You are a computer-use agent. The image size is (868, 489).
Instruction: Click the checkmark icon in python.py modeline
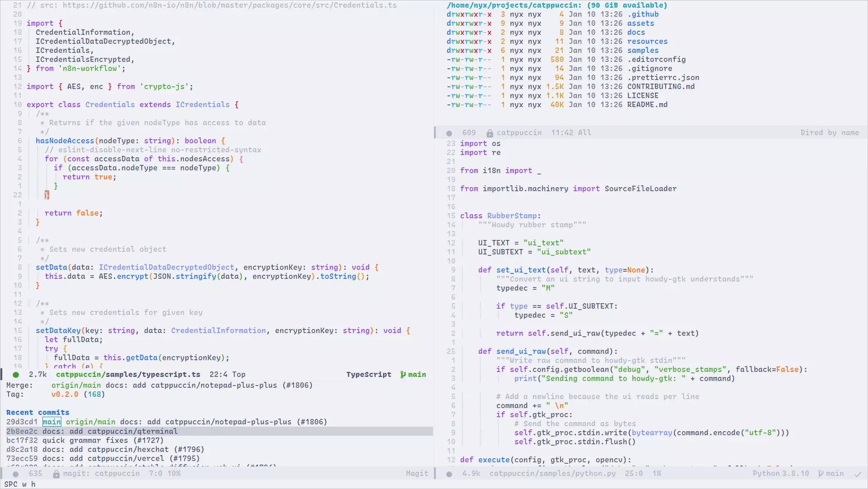pyautogui.click(x=858, y=474)
